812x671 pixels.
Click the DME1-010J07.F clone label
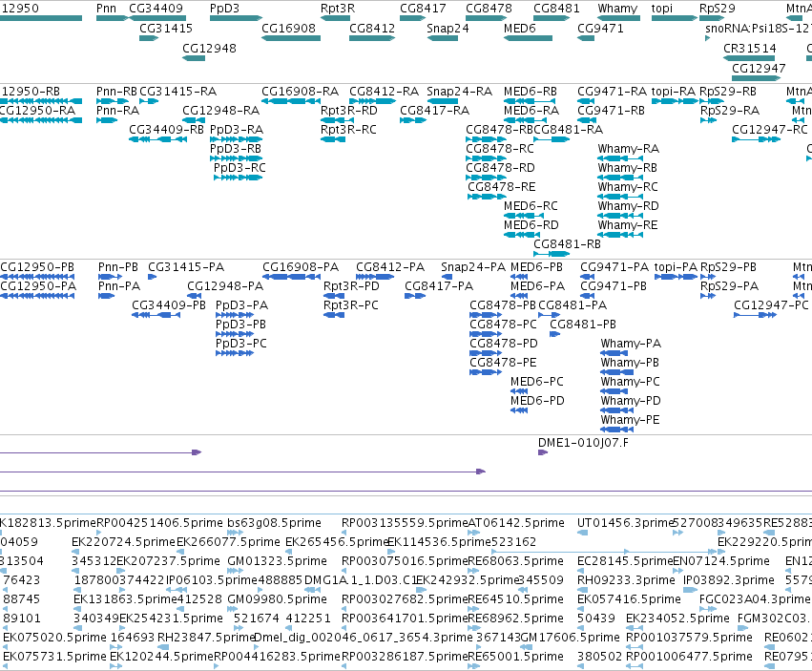pyautogui.click(x=584, y=443)
